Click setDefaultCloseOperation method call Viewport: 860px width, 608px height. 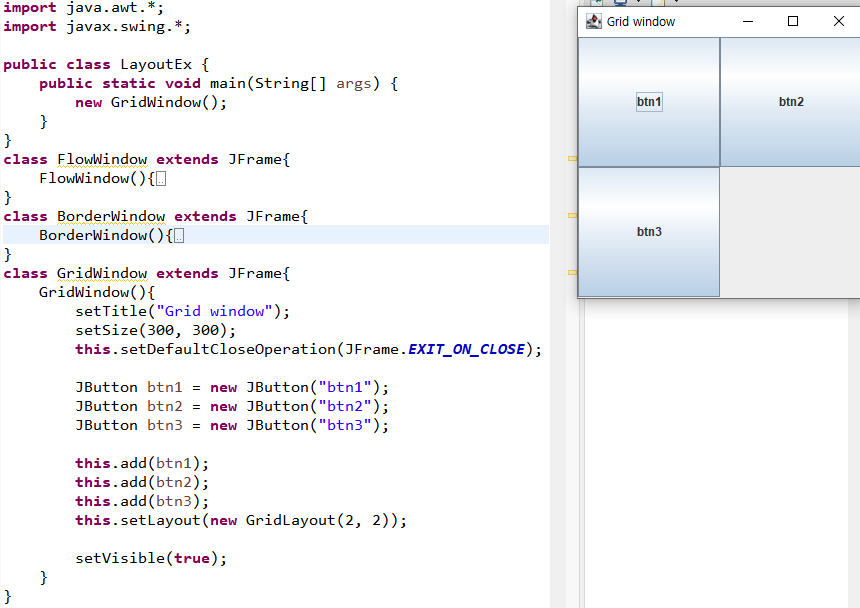click(228, 349)
